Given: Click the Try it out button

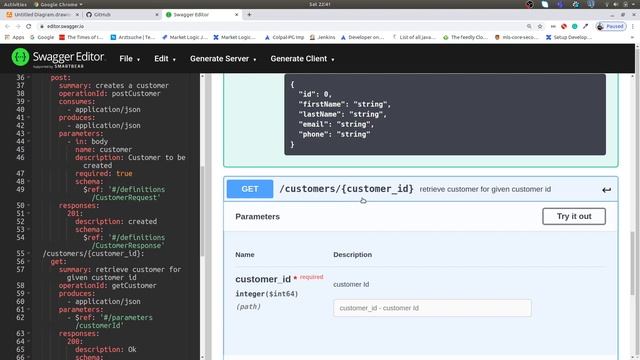Looking at the screenshot, I should point(573,216).
